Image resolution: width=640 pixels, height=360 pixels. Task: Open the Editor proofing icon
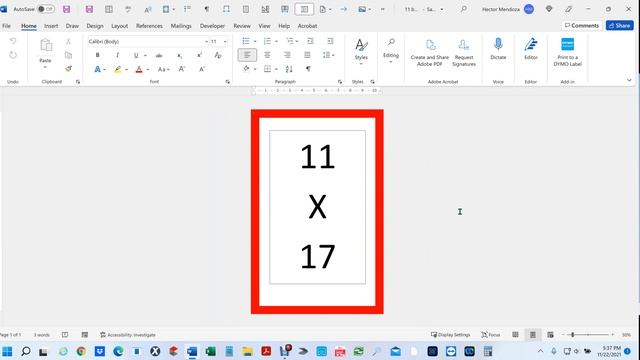(531, 44)
